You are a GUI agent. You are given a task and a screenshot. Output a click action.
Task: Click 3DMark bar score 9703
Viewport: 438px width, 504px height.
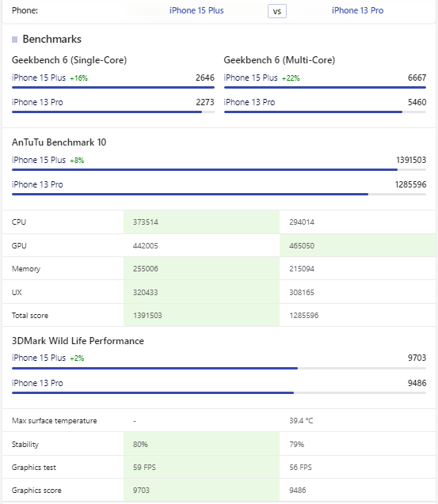click(417, 358)
